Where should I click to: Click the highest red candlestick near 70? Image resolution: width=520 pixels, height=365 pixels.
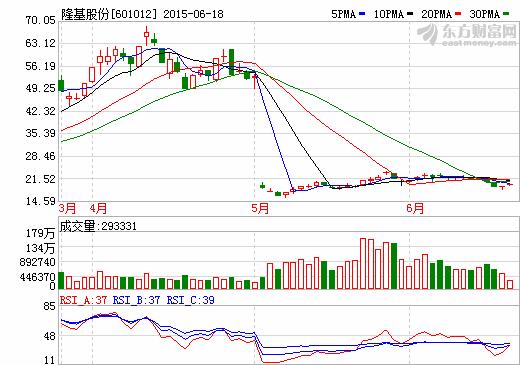click(146, 35)
